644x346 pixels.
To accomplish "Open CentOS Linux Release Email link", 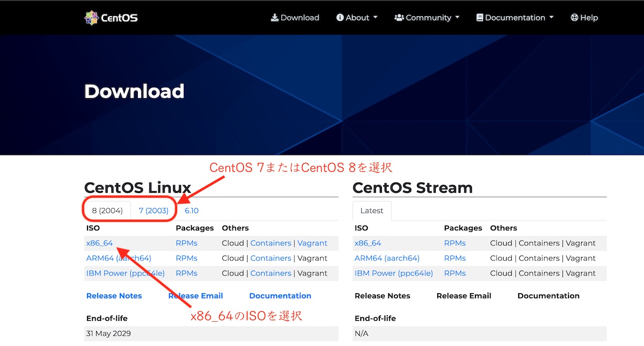I will [x=196, y=296].
